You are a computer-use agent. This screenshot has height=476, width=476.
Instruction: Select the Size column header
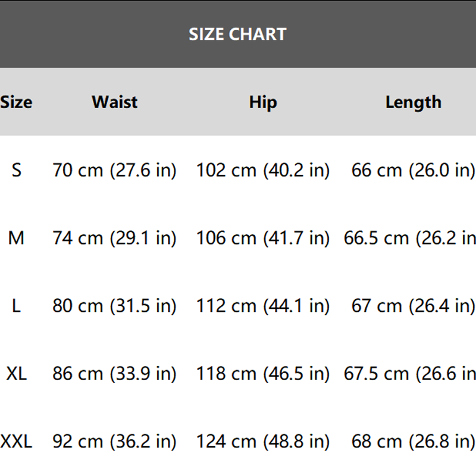tap(16, 102)
